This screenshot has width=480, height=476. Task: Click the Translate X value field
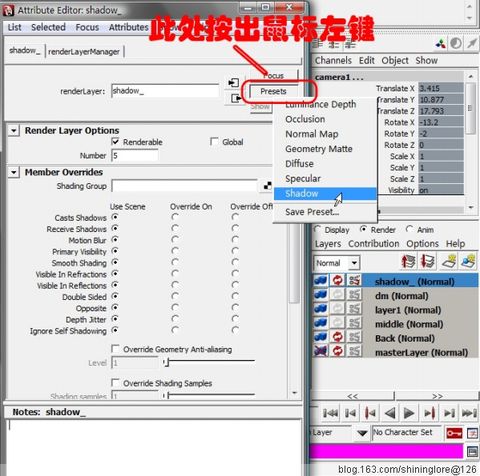[441, 88]
